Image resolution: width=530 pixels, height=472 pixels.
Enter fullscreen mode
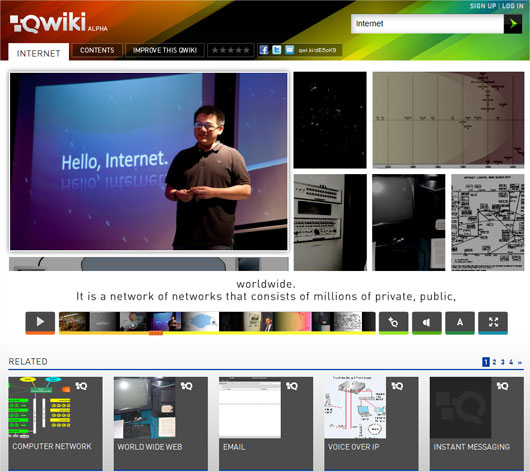(493, 323)
